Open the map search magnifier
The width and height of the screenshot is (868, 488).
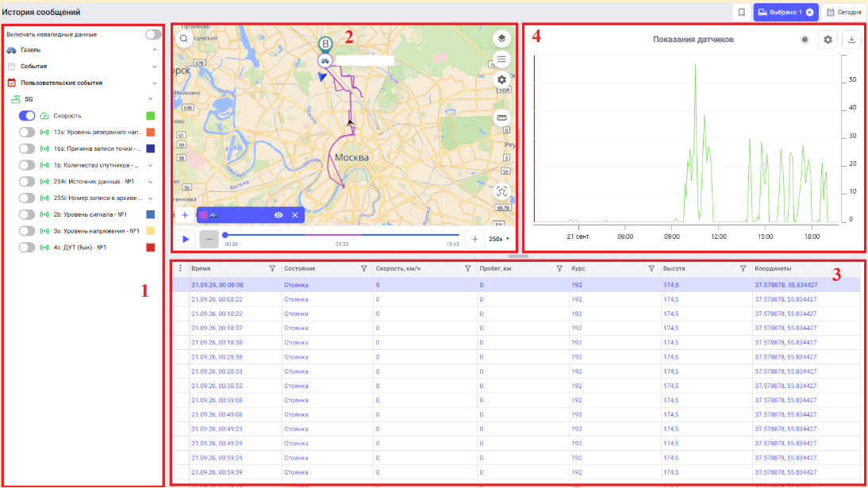184,38
